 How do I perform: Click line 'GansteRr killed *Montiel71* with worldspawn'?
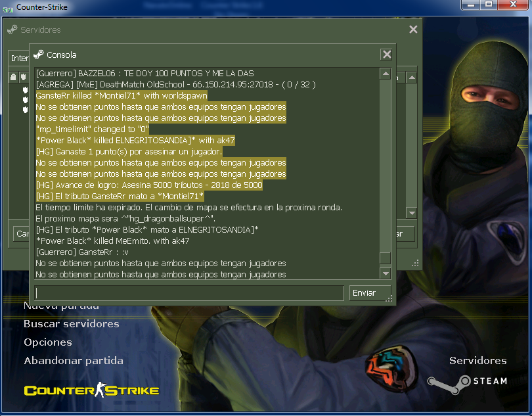click(x=122, y=96)
